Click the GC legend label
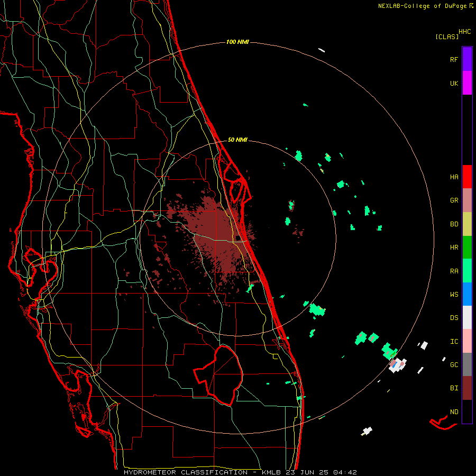Viewport: 476px width, 476px height. pos(454,365)
